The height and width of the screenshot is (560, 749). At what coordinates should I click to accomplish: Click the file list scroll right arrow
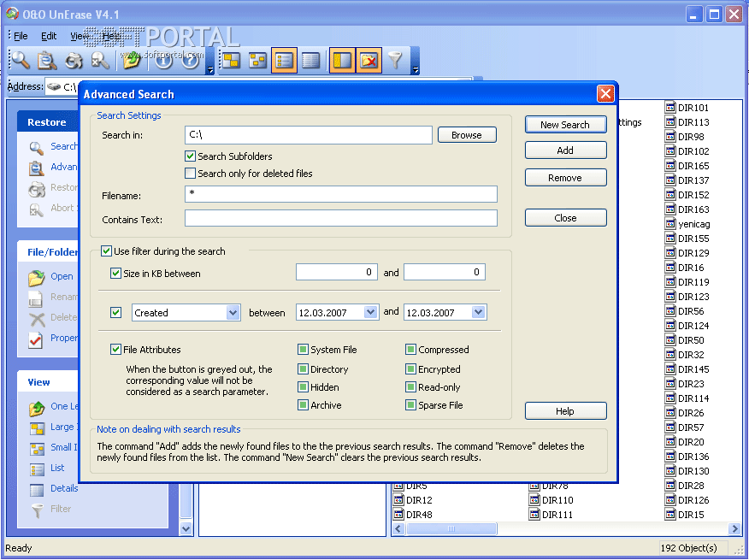pyautogui.click(x=734, y=529)
